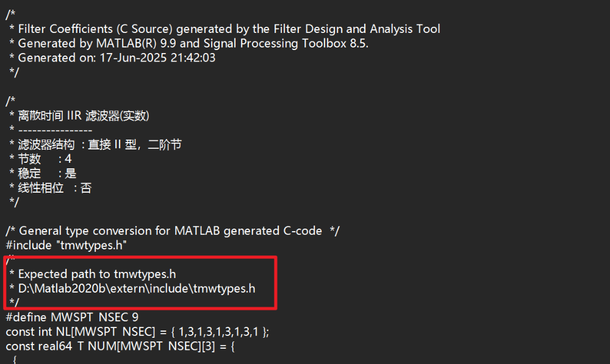The image size is (610, 364).
Task: Click the "General type conversion" comment line
Action: tap(173, 231)
